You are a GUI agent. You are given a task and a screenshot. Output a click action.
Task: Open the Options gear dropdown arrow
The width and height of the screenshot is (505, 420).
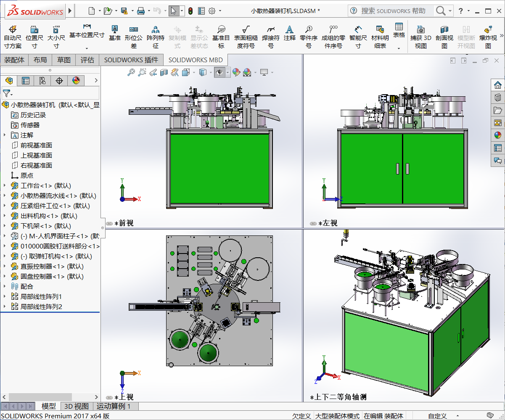tap(220, 11)
